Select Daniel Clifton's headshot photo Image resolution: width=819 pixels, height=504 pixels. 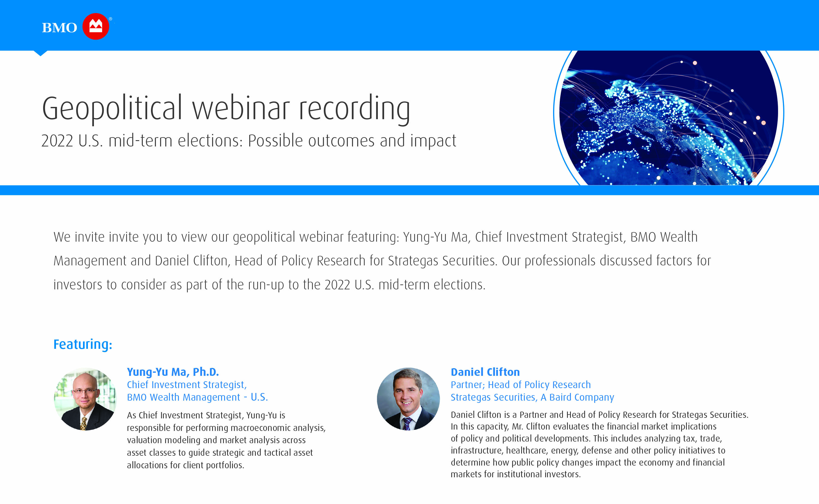point(408,399)
